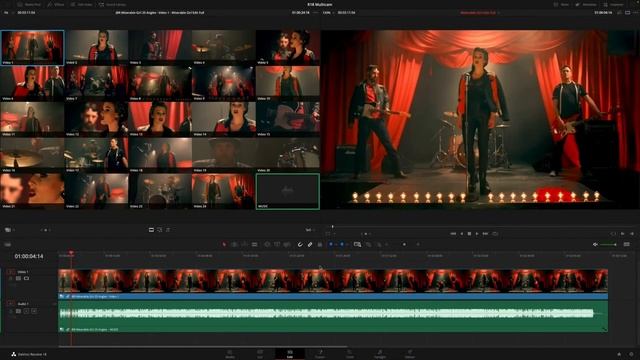This screenshot has width=640, height=360.
Task: Switch to the Color page tab
Action: click(x=350, y=354)
